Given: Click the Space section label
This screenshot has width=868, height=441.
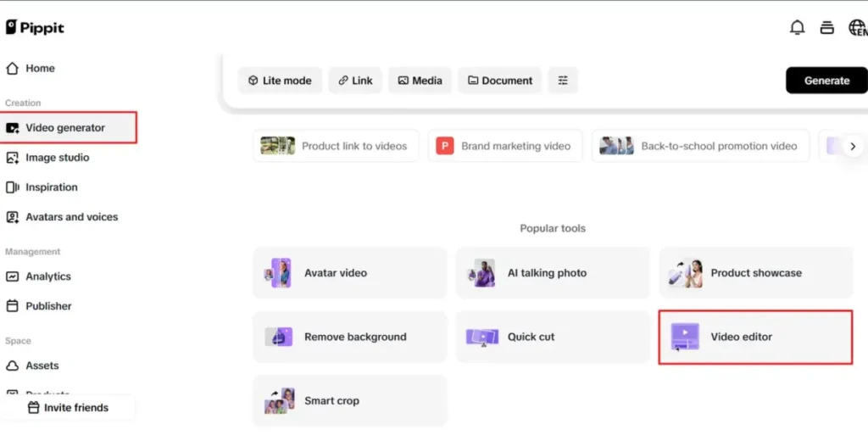Looking at the screenshot, I should [19, 341].
